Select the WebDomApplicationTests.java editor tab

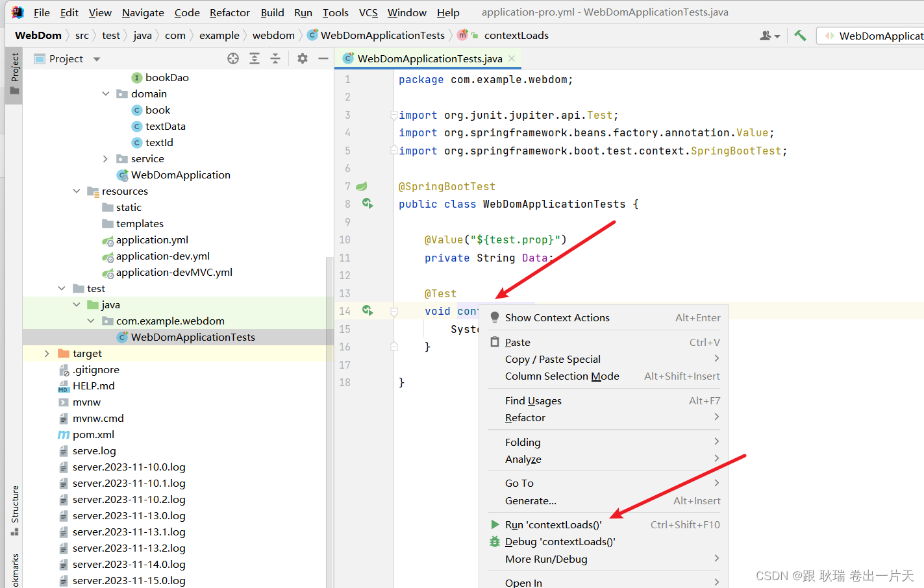[429, 58]
